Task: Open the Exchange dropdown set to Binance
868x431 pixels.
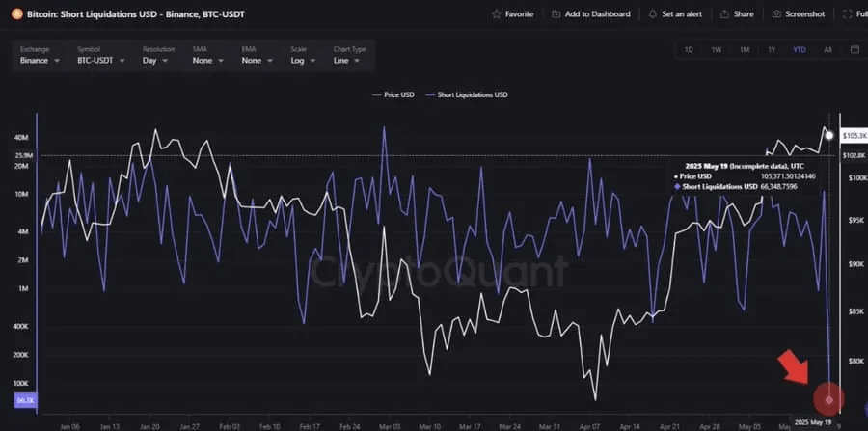Action: coord(41,61)
